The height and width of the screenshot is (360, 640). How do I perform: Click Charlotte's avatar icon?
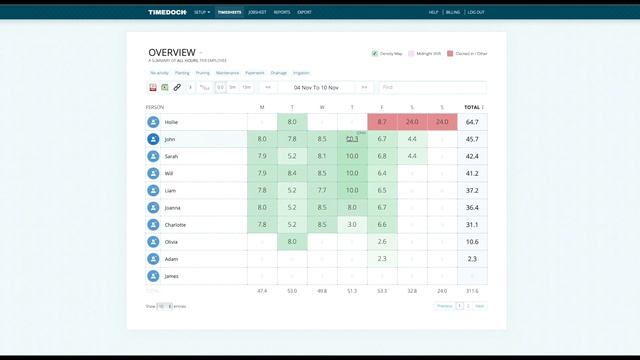pyautogui.click(x=153, y=225)
